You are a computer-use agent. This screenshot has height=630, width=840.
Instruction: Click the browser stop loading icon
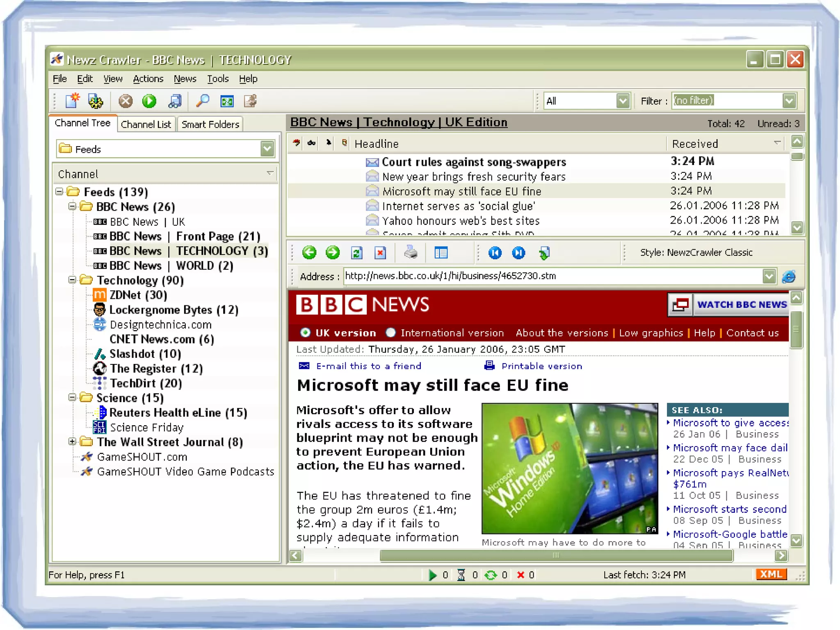(380, 253)
